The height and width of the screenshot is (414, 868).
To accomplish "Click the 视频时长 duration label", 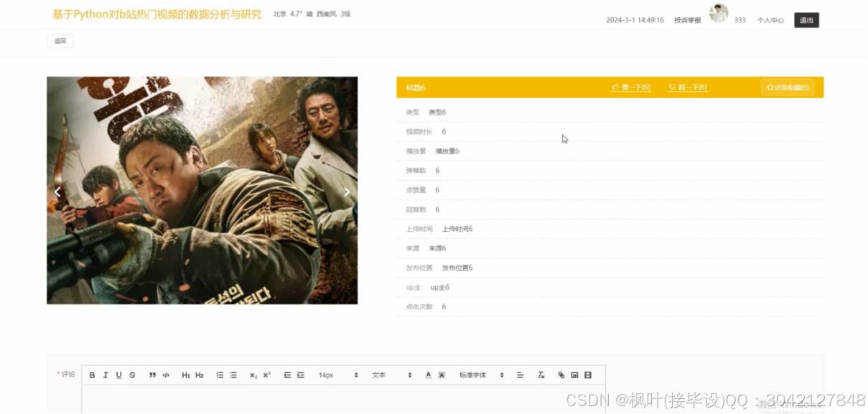I will (419, 132).
